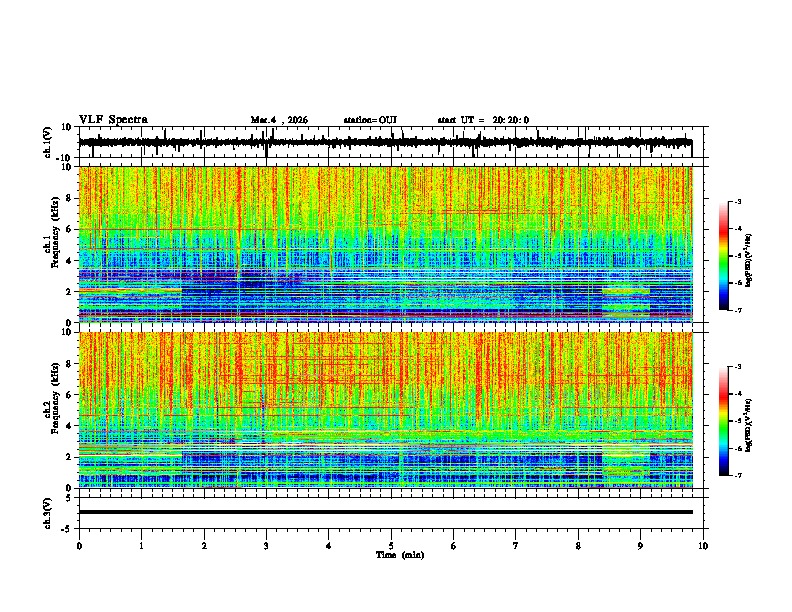This screenshot has height=612, width=792.
Task: Click time axis tick label "10"
Action: click(703, 546)
